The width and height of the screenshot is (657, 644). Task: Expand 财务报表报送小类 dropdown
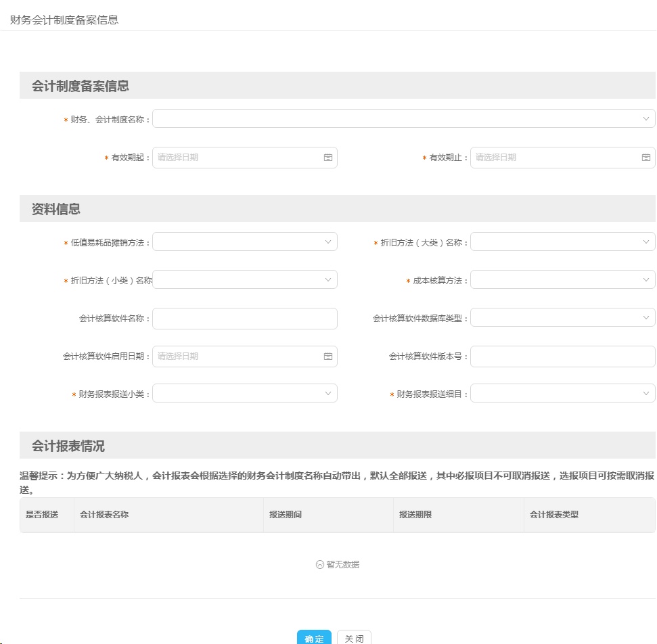[244, 394]
